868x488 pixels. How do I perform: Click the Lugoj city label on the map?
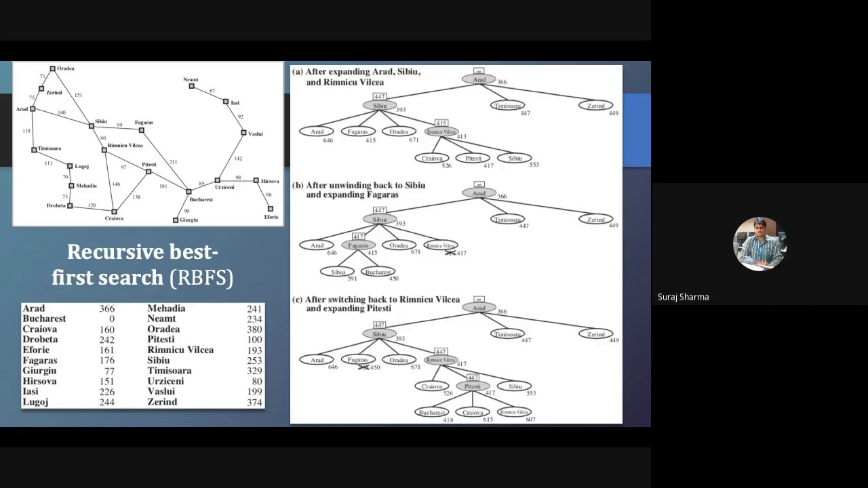pos(81,166)
